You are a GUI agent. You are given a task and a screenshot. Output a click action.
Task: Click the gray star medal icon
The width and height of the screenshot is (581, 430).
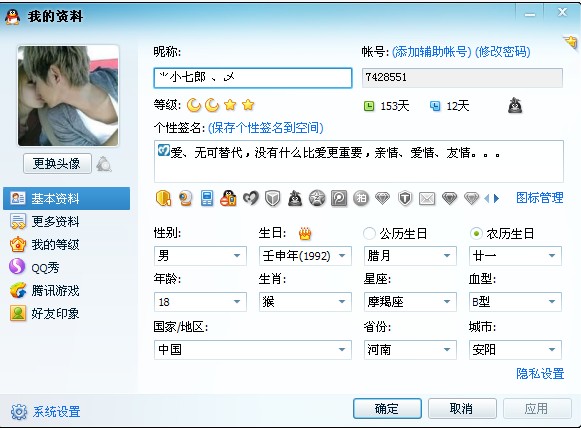pyautogui.click(x=317, y=198)
